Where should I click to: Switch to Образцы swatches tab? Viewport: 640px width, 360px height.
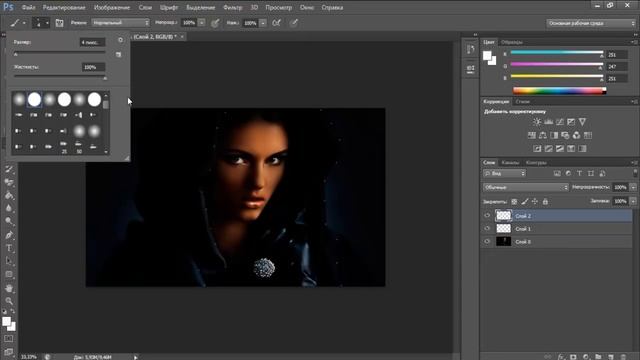[x=511, y=42]
